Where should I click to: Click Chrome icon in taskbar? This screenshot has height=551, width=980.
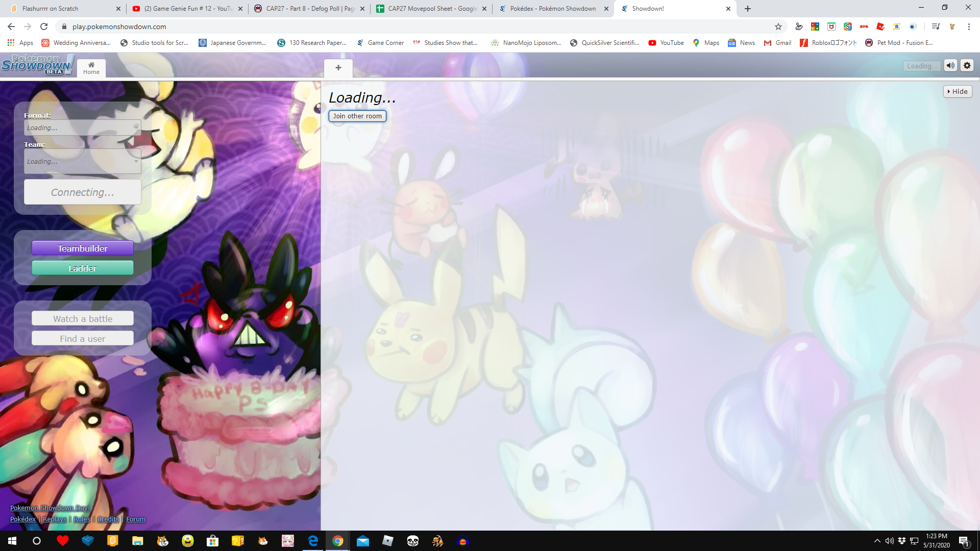click(x=338, y=541)
